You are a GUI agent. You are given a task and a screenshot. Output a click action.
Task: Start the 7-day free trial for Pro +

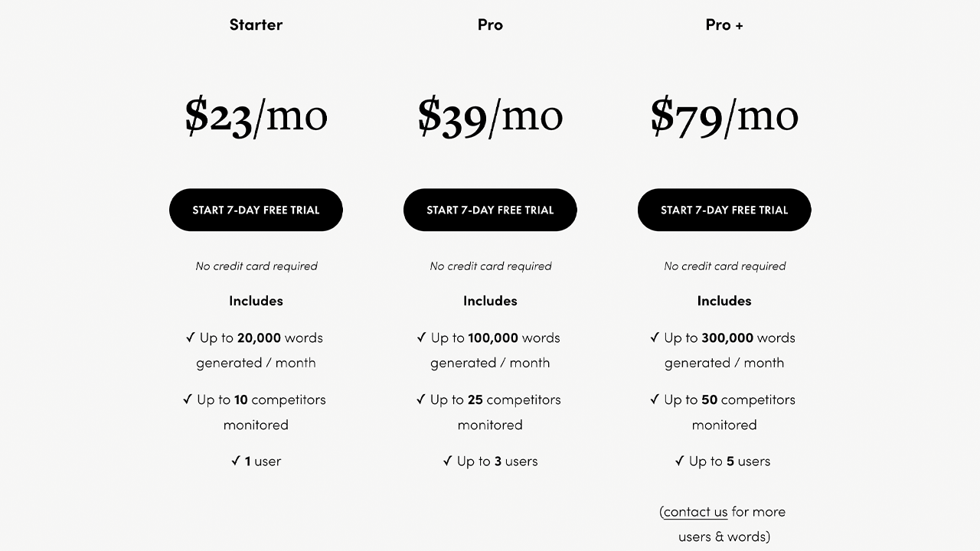pos(724,210)
